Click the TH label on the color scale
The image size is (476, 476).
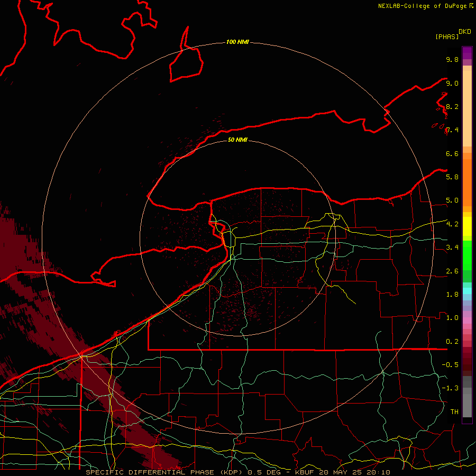(x=454, y=412)
